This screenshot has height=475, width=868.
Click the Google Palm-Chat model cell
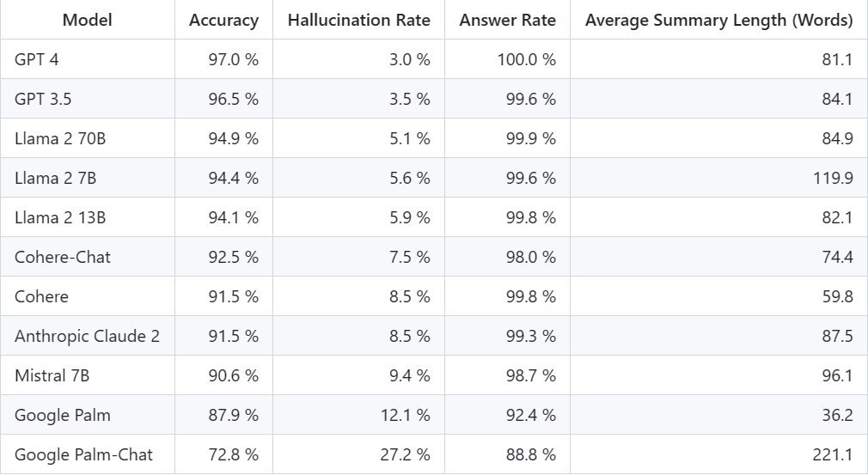tap(88, 454)
